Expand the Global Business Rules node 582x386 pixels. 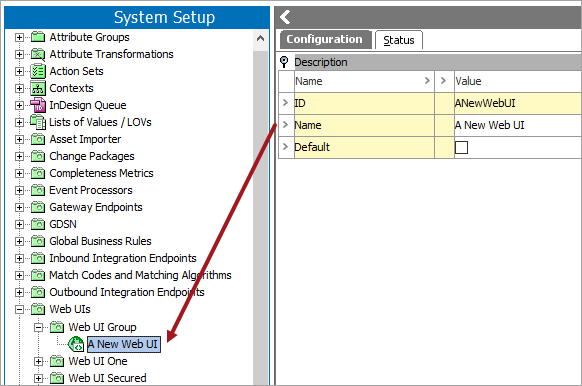coord(19,242)
